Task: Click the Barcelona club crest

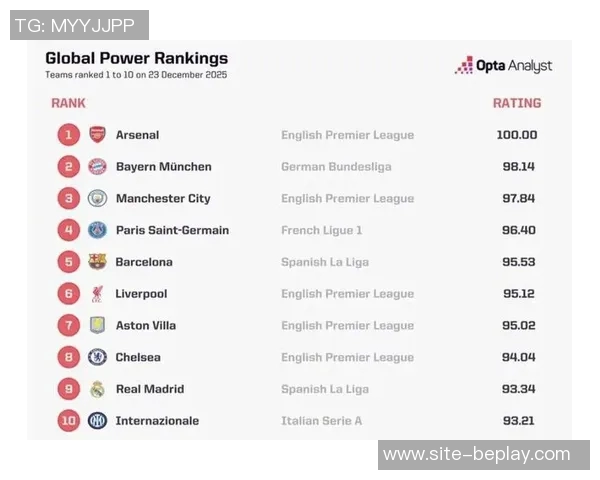Action: coord(97,262)
